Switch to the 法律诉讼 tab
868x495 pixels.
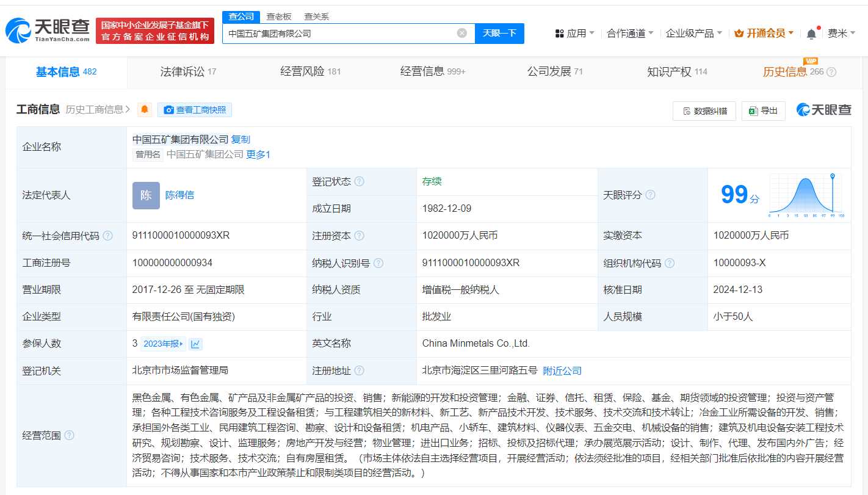[187, 72]
